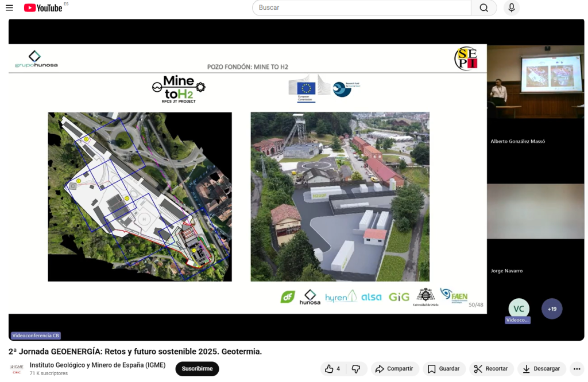
Task: Click the presenter camera thumbnail
Action: (535, 82)
